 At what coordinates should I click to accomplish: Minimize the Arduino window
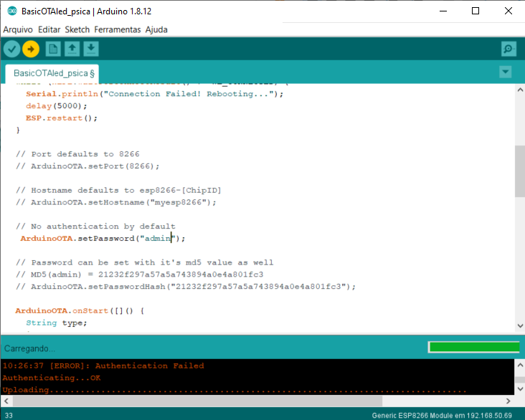(x=443, y=11)
